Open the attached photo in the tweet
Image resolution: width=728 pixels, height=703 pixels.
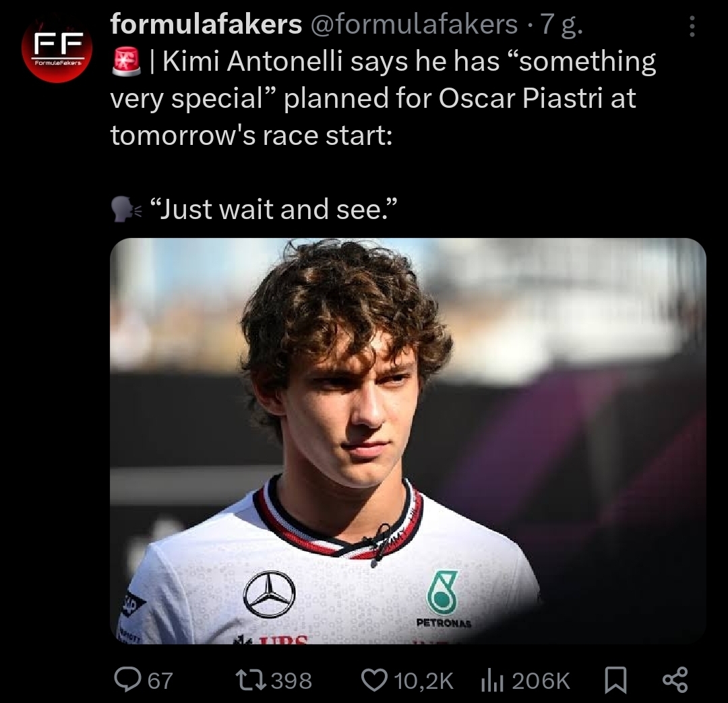click(408, 441)
